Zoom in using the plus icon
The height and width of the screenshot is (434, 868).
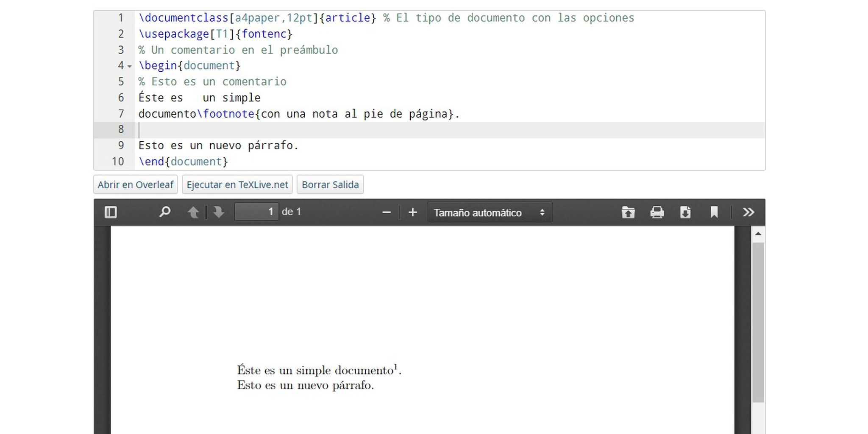[x=412, y=212]
